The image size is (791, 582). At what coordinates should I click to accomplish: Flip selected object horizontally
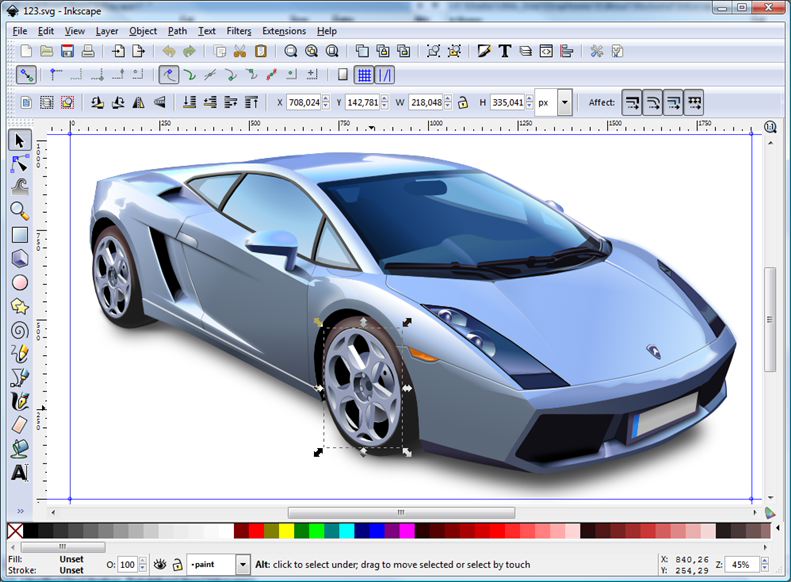click(x=138, y=102)
